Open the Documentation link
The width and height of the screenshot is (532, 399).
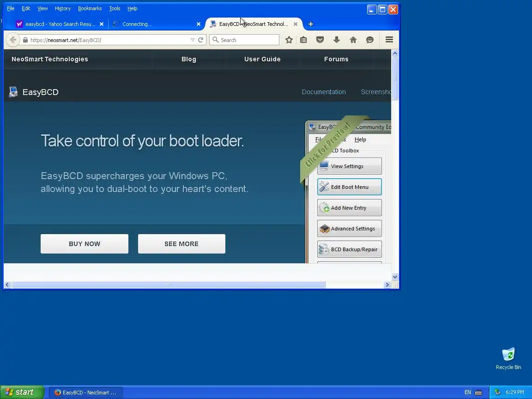[x=324, y=92]
